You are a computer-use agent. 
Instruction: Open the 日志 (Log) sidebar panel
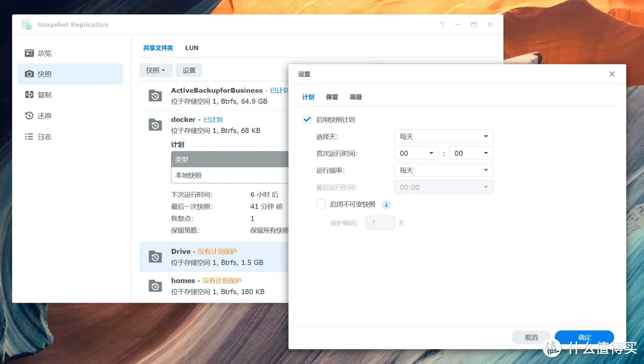tap(27, 136)
